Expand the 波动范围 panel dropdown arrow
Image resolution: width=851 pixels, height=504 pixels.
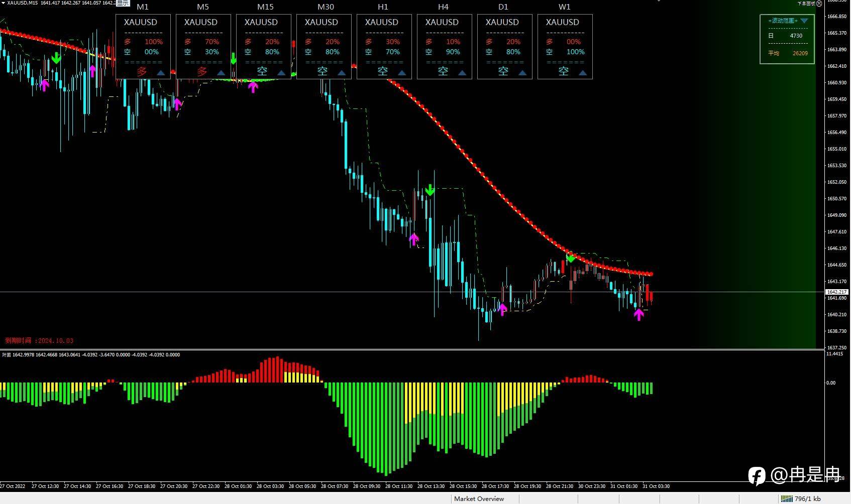coord(804,21)
